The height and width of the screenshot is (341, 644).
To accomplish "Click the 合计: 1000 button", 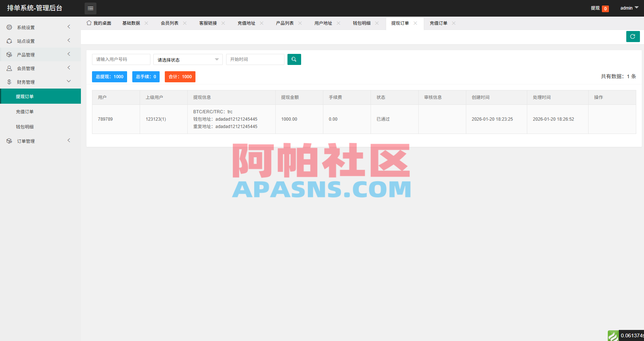I will (x=180, y=77).
